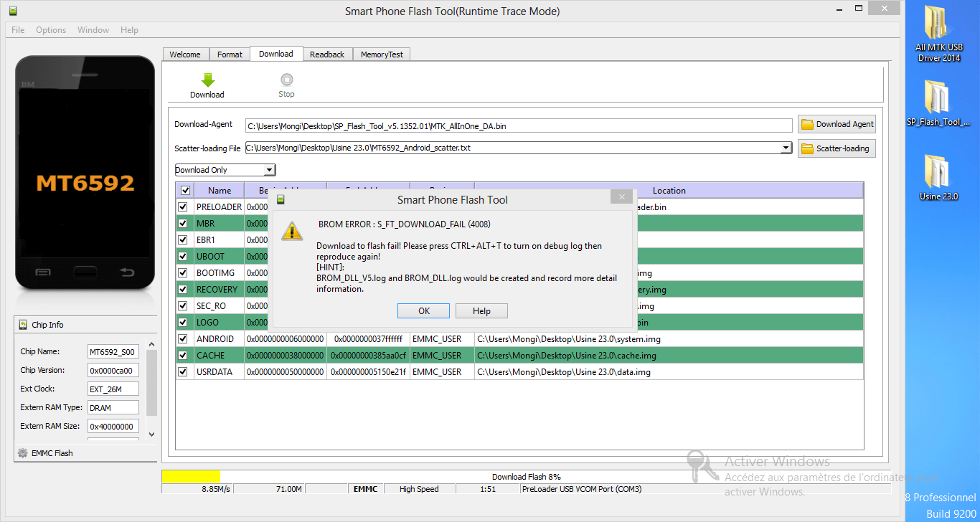Close the BROM error dialog
Screen dimensions: 980x522
[622, 196]
